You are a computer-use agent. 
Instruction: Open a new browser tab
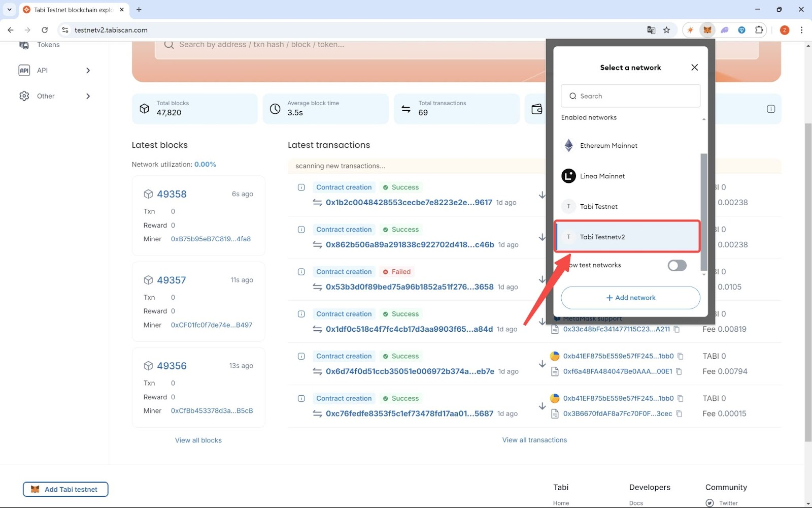[x=139, y=10]
